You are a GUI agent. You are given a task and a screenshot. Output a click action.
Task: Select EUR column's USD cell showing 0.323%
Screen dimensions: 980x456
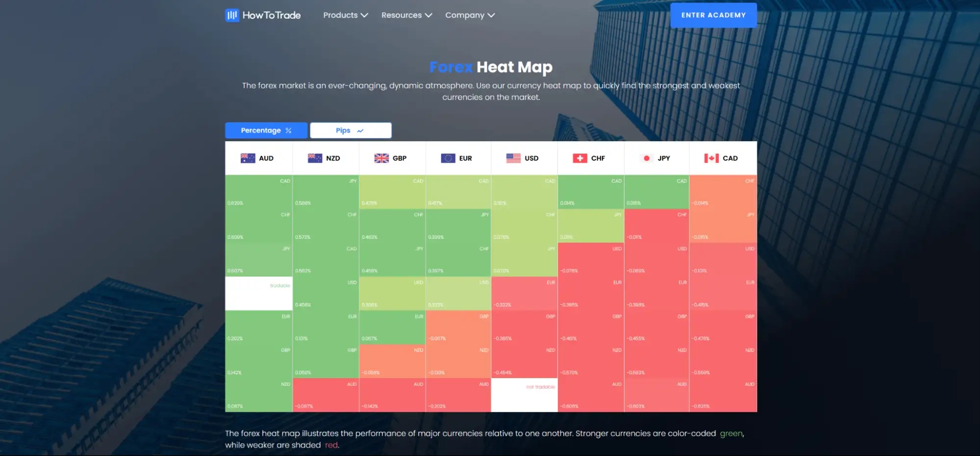point(458,293)
